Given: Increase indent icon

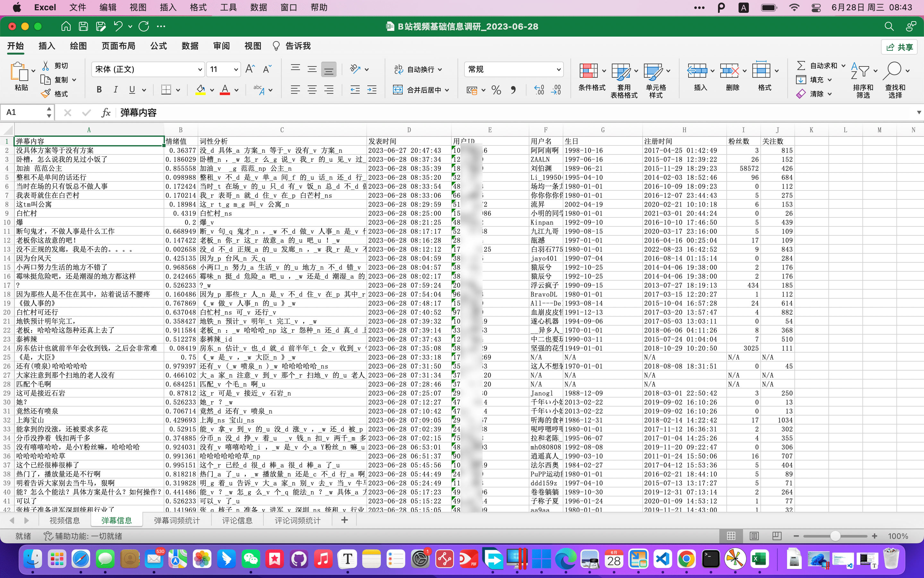Looking at the screenshot, I should [372, 90].
